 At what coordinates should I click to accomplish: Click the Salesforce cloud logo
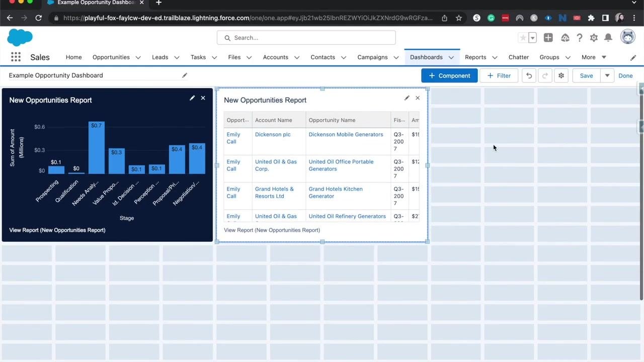(x=20, y=38)
